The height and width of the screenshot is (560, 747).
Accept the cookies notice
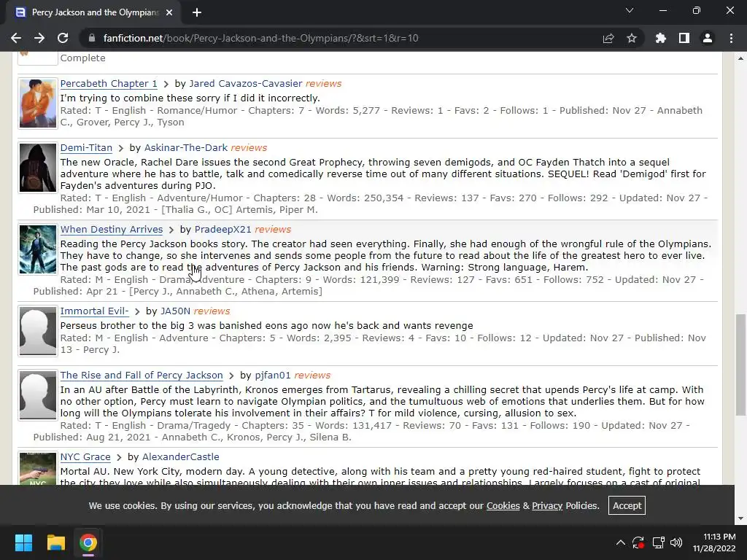click(x=627, y=506)
